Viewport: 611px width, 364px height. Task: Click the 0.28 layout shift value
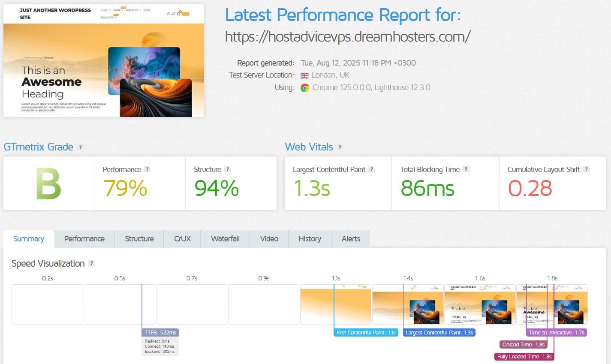[x=530, y=188]
